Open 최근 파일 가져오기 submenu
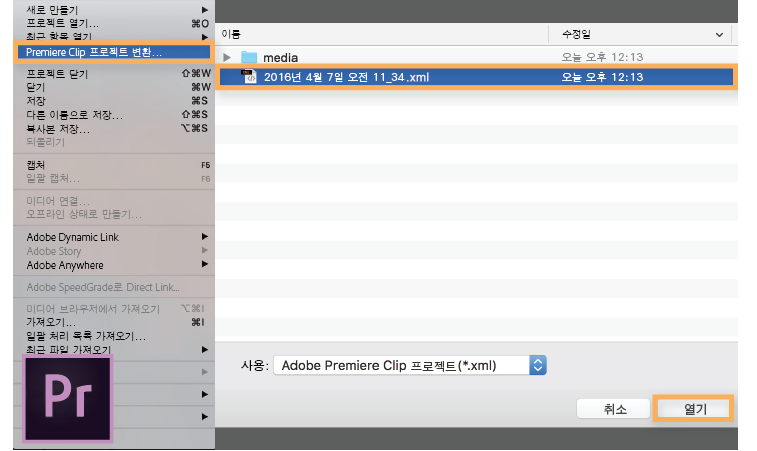 (x=114, y=349)
